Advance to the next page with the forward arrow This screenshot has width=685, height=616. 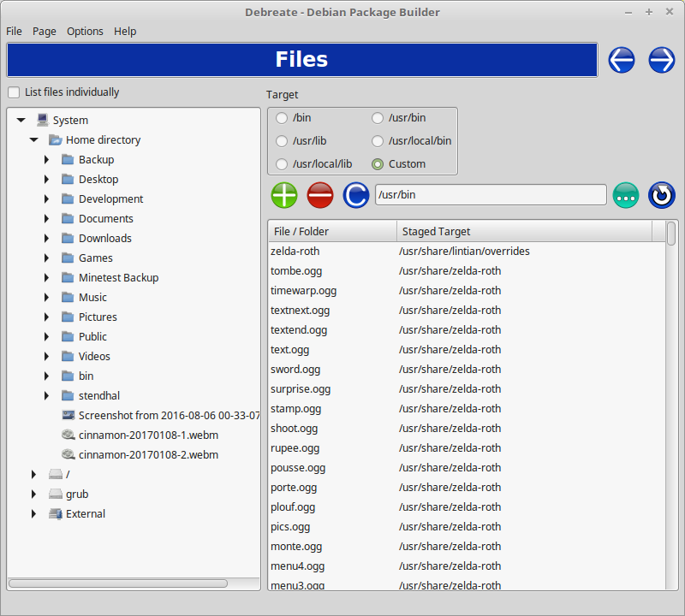pyautogui.click(x=661, y=60)
